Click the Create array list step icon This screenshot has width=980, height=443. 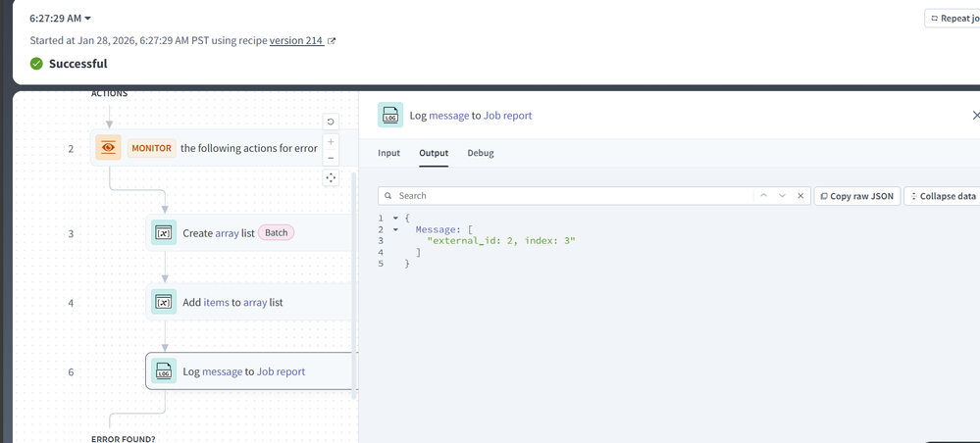pyautogui.click(x=164, y=233)
